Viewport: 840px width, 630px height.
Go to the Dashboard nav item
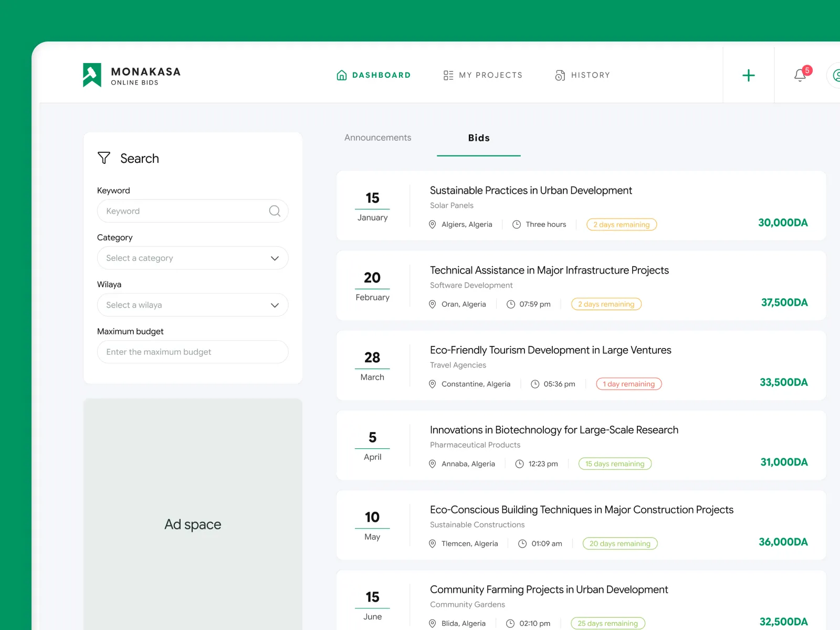point(373,75)
